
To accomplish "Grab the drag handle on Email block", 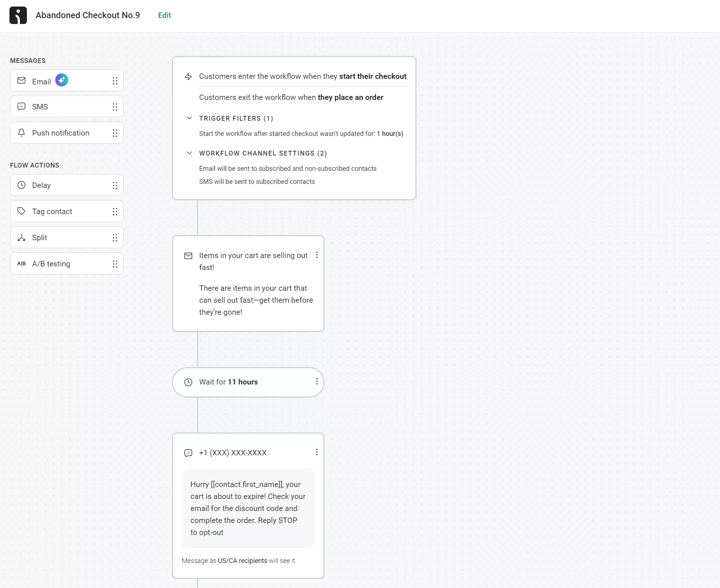I will point(115,81).
